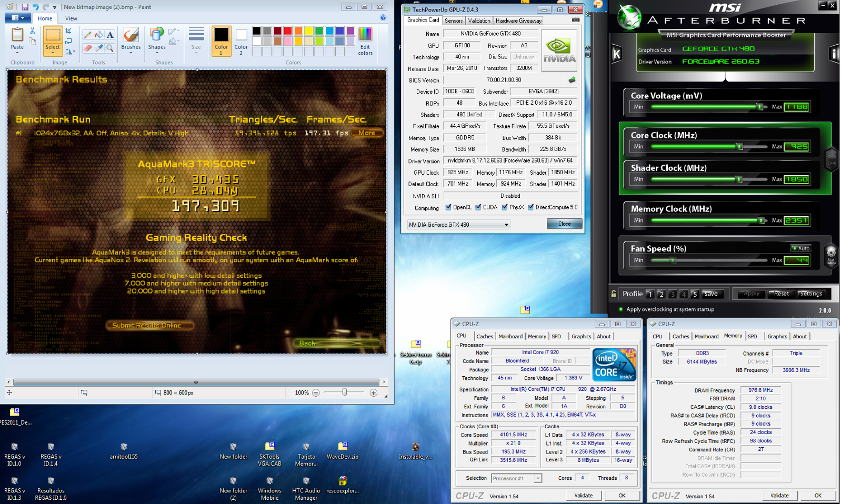Viewport: 842px width, 504px height.
Task: Click the GPU-Z camera screenshot icon
Action: 576,20
